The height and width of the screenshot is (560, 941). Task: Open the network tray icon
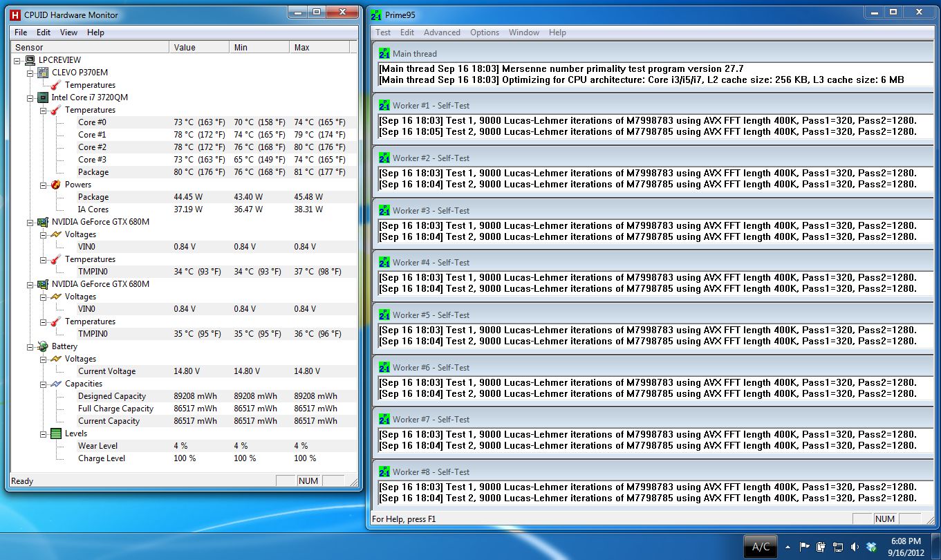(x=837, y=546)
